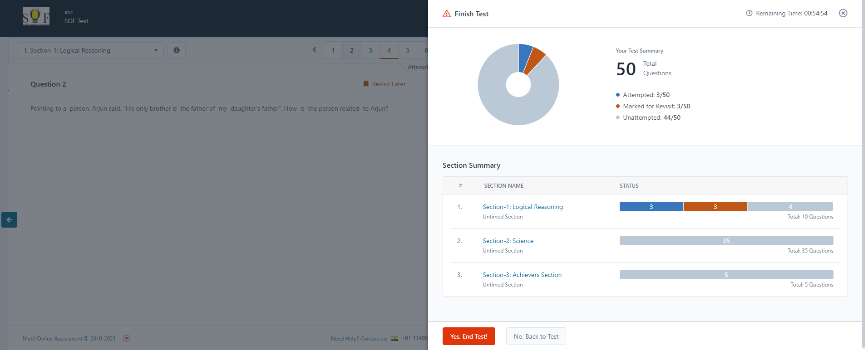Click the Revisit Later bookmark icon
The width and height of the screenshot is (868, 350).
366,84
